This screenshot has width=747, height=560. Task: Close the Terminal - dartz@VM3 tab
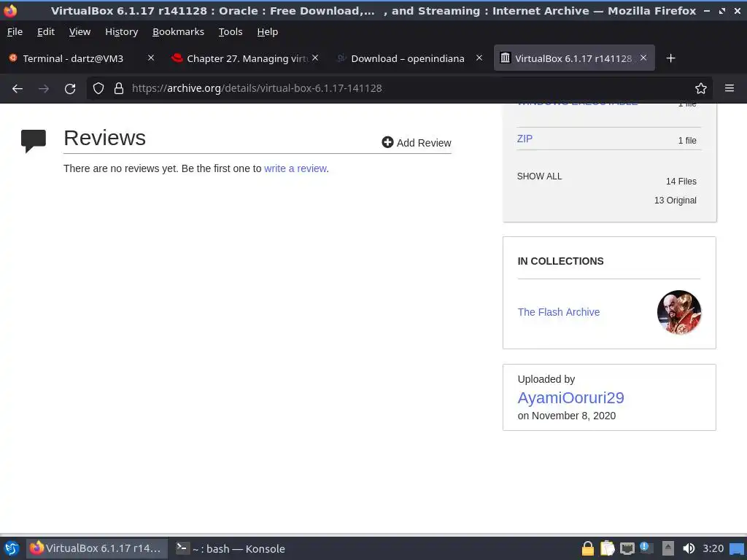click(150, 58)
